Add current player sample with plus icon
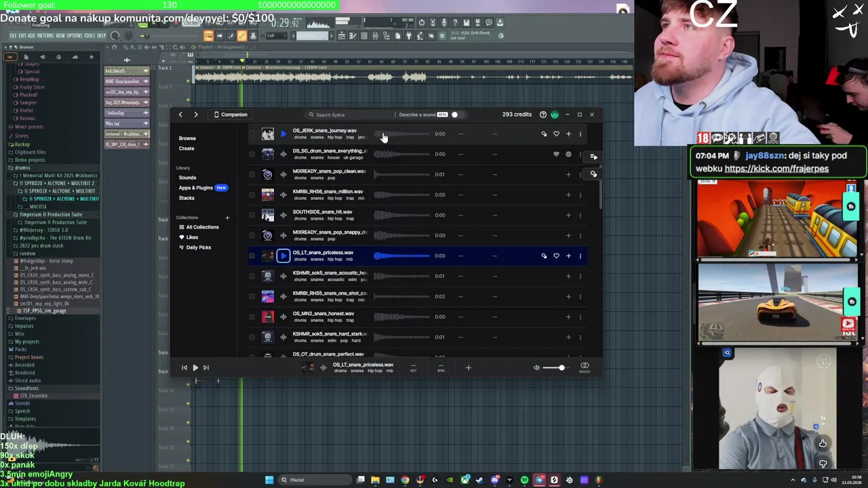Image resolution: width=868 pixels, height=488 pixels. [x=468, y=367]
